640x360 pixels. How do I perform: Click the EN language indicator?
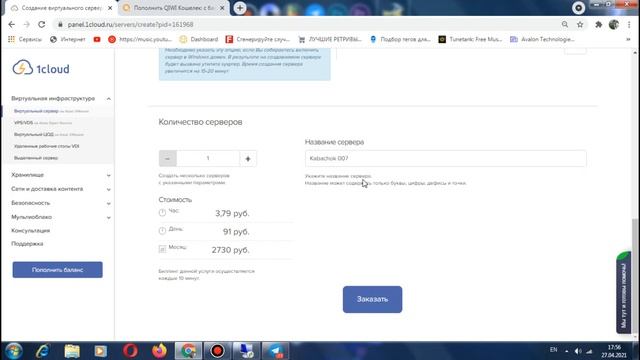pyautogui.click(x=553, y=350)
